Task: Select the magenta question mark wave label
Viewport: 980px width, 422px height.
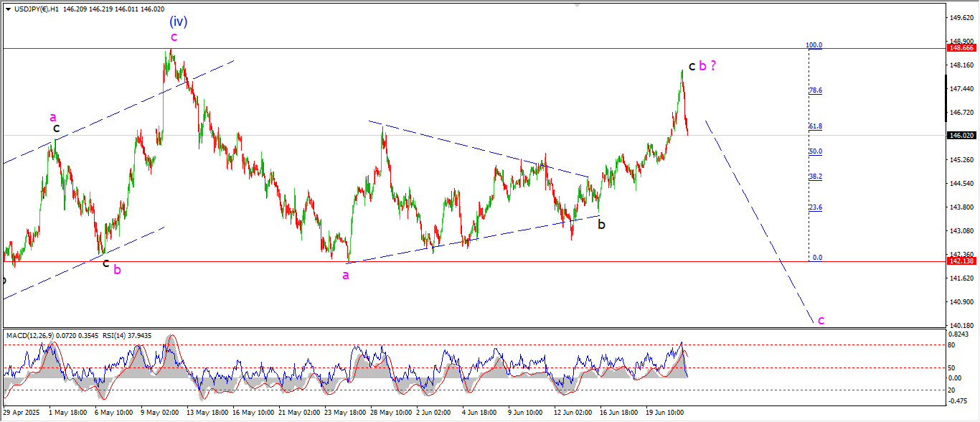Action: [713, 65]
